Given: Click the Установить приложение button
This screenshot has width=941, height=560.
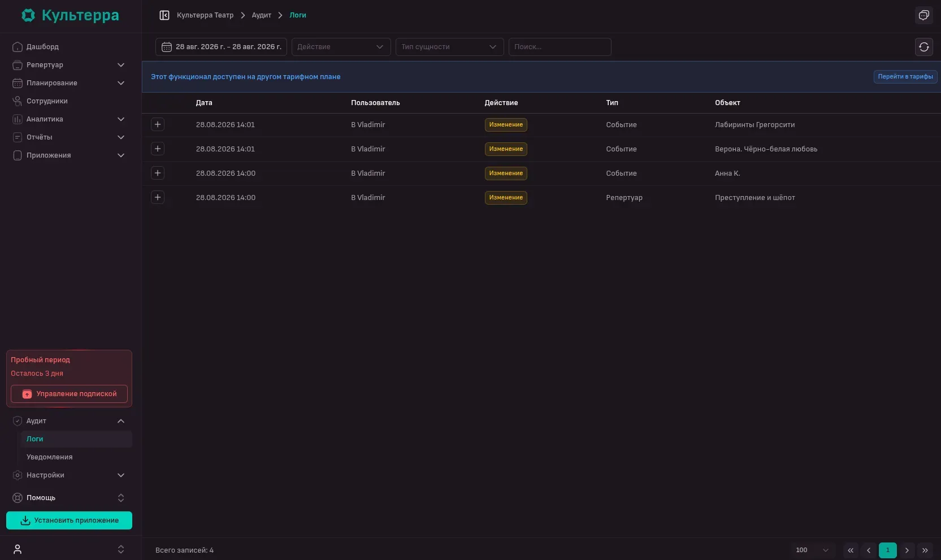Looking at the screenshot, I should tap(69, 520).
